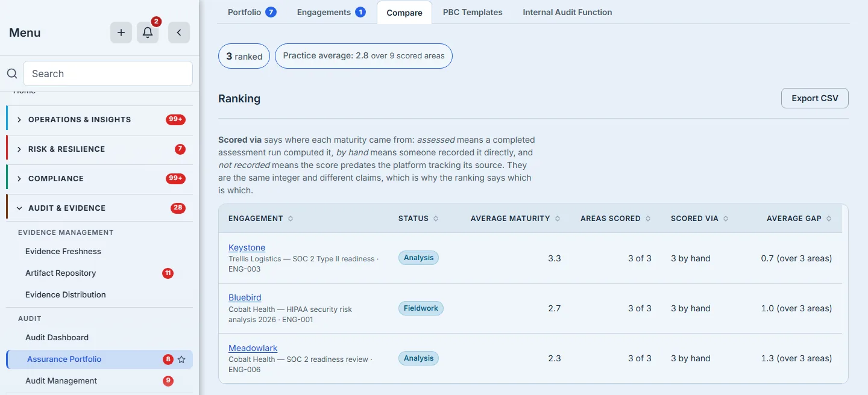Screen dimensions: 868x395
Task: Click Bluebird's gap 1.0 (over 3 areas)
Action: (796, 308)
